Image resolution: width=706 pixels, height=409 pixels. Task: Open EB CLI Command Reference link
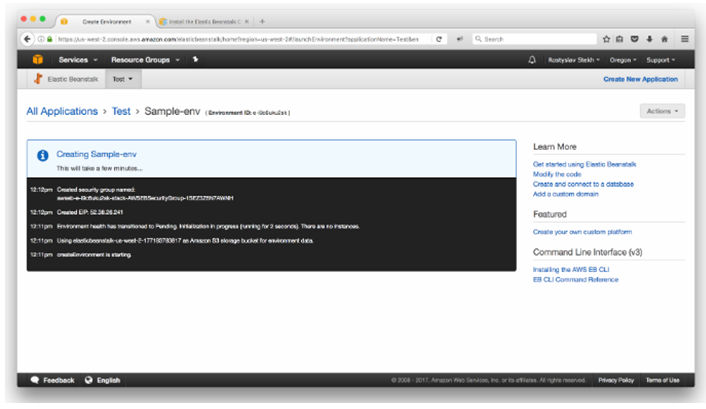575,280
